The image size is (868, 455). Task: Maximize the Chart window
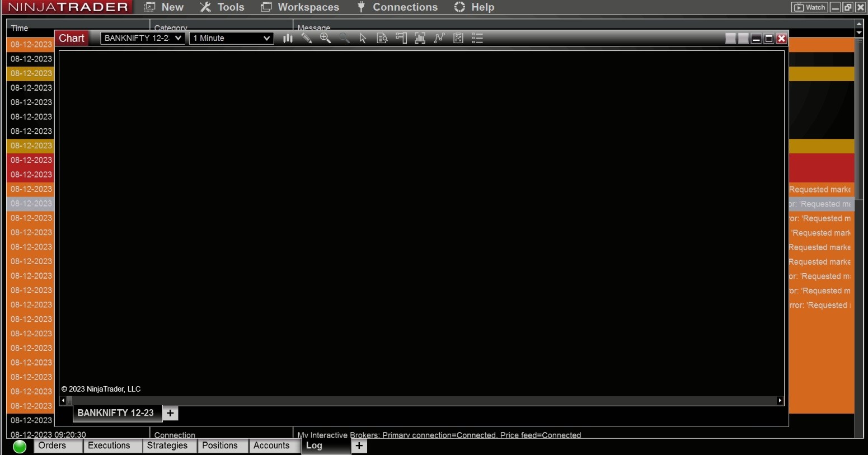[769, 39]
